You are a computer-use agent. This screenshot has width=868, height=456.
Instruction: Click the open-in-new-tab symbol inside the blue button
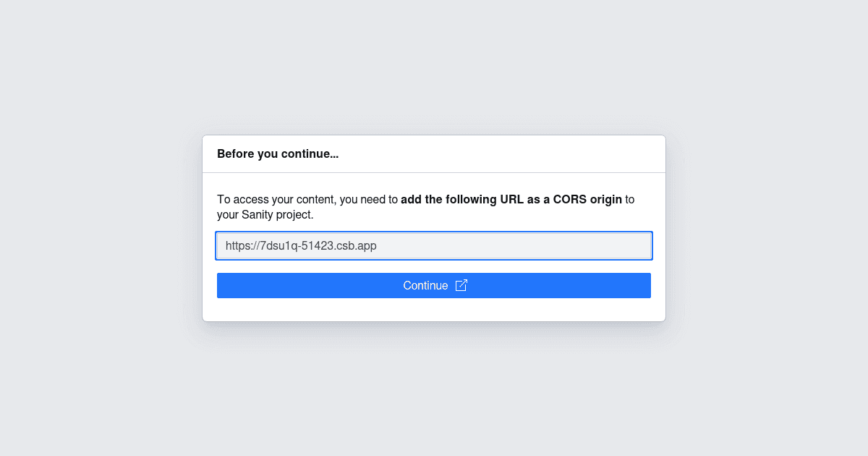461,285
